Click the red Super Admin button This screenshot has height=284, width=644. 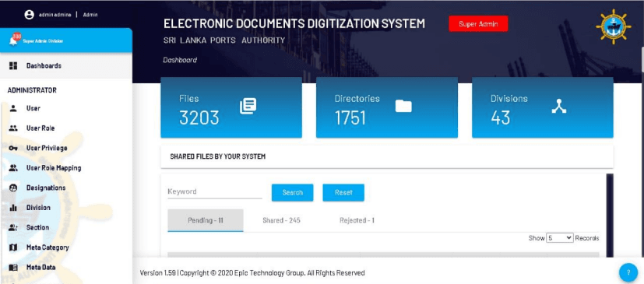tap(478, 24)
